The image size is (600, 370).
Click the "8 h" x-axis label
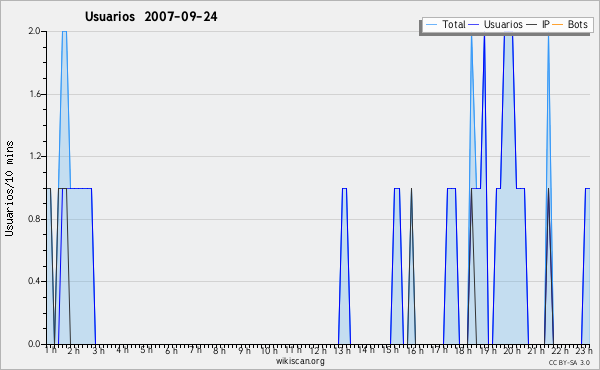coord(220,350)
